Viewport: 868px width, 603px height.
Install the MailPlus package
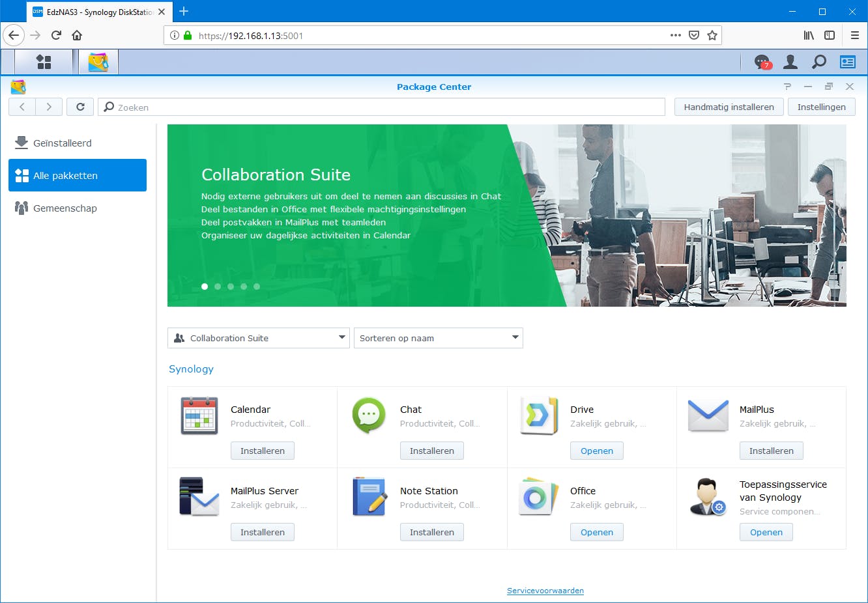(772, 451)
